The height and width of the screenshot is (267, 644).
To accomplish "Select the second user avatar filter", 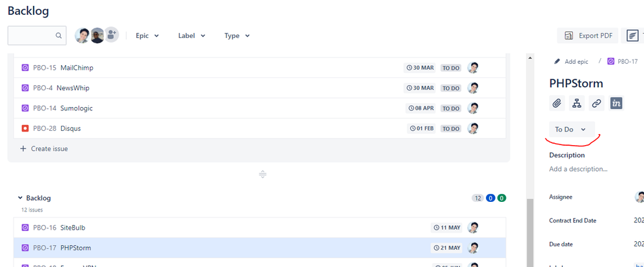I will [x=97, y=35].
